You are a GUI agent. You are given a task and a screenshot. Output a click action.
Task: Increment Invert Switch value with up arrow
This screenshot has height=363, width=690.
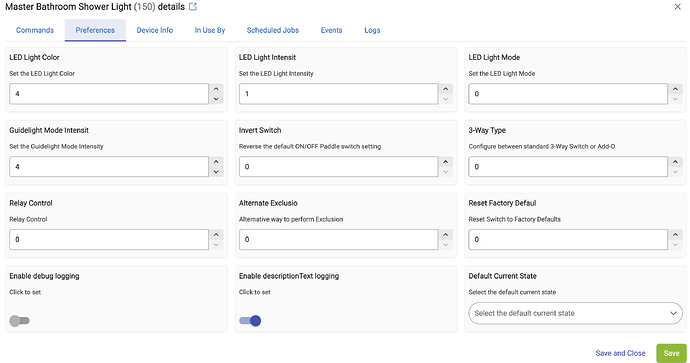point(445,161)
